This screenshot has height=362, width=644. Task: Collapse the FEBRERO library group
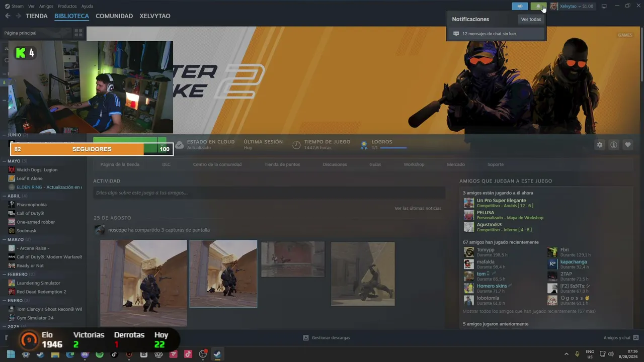(4, 275)
